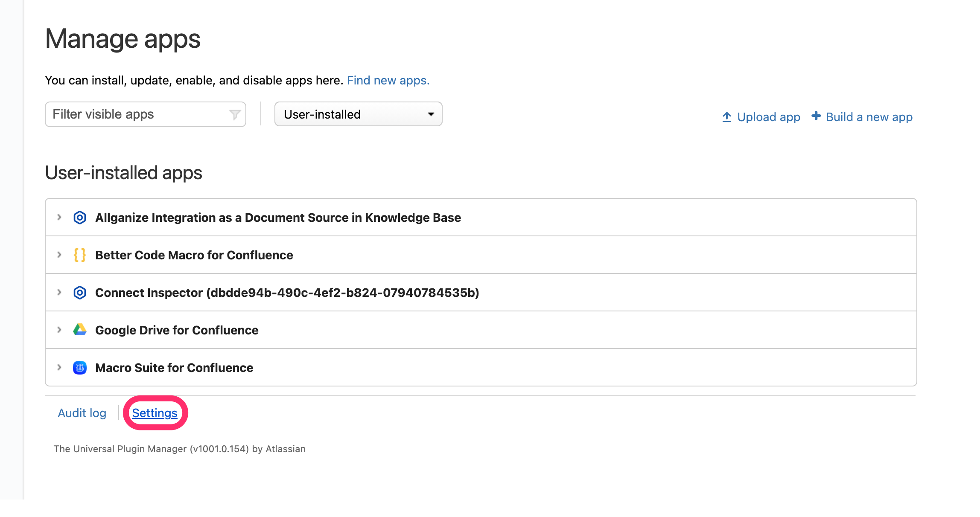The width and height of the screenshot is (980, 517).
Task: Expand the Connect Inspector row chevron
Action: point(59,292)
